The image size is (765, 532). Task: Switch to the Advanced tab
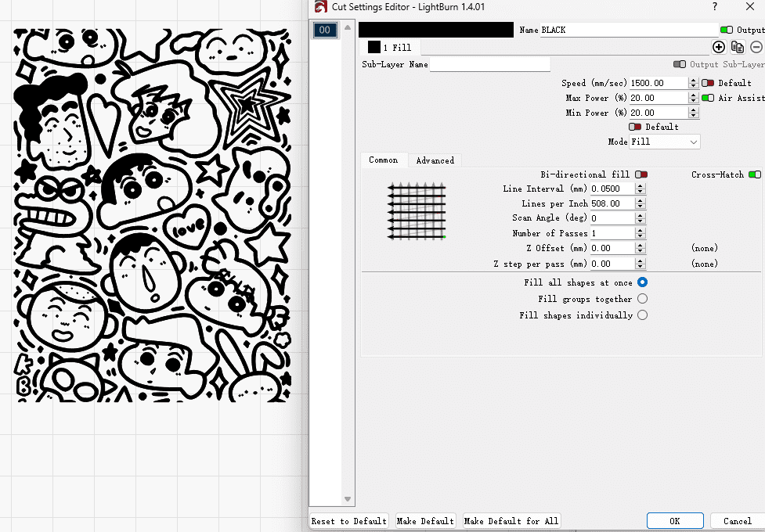click(435, 160)
